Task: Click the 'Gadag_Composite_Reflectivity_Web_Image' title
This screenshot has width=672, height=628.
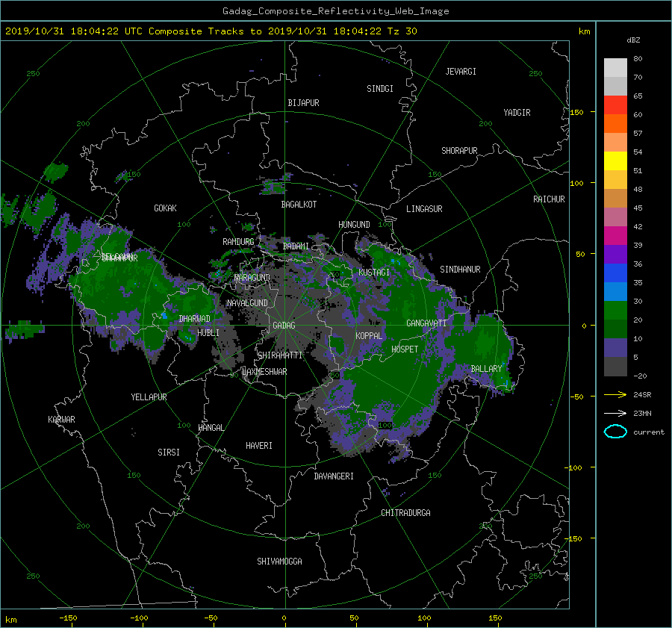Action: tap(335, 11)
